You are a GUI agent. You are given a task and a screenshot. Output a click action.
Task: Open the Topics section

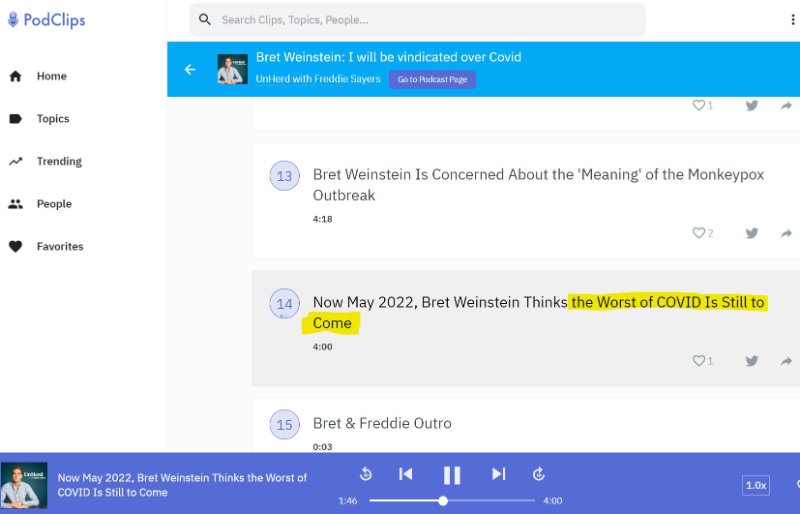[x=53, y=118]
